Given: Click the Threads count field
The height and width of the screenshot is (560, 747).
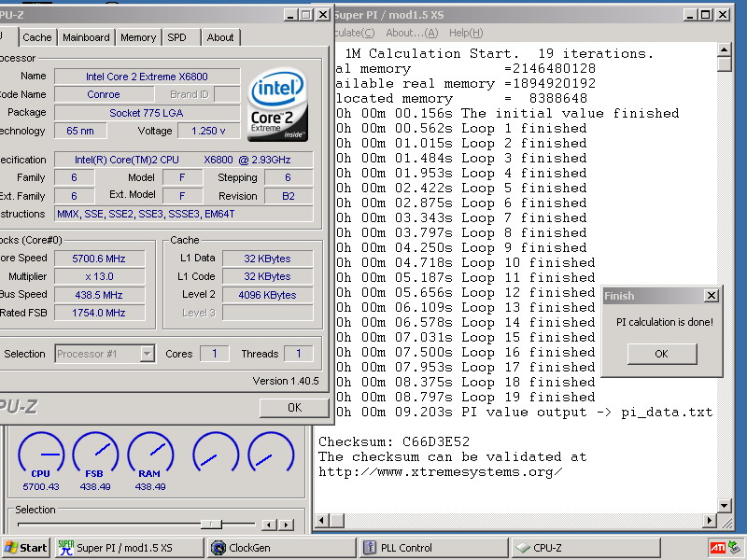Looking at the screenshot, I should (299, 354).
